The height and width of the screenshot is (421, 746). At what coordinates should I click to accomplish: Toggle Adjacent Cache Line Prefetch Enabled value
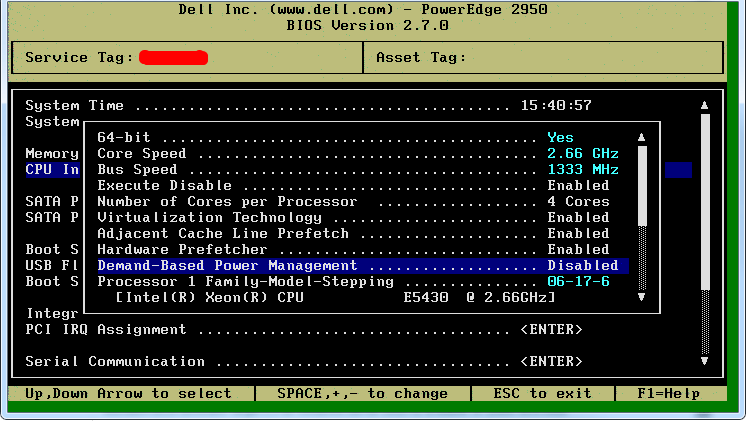[578, 234]
